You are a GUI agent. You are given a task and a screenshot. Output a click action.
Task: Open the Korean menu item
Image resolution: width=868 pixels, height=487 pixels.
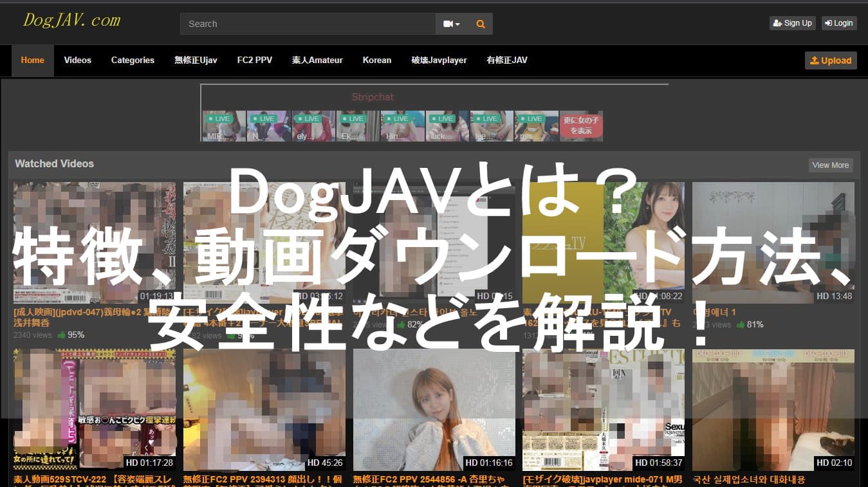[377, 60]
